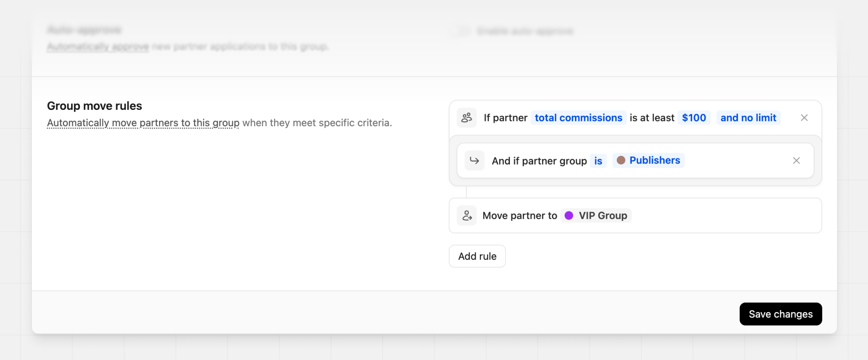Click the partners icon in the condition row

pyautogui.click(x=466, y=118)
